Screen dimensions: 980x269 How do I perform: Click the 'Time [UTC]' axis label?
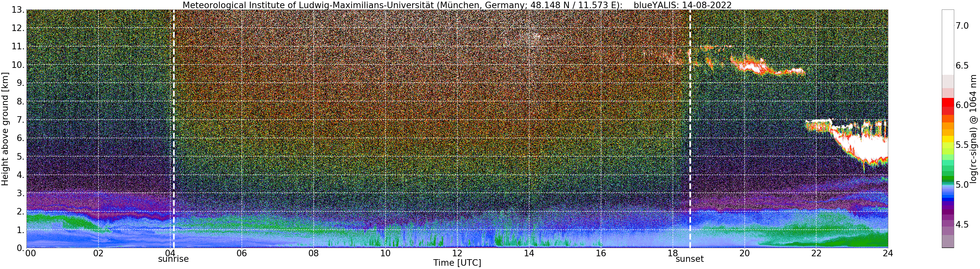point(457,263)
